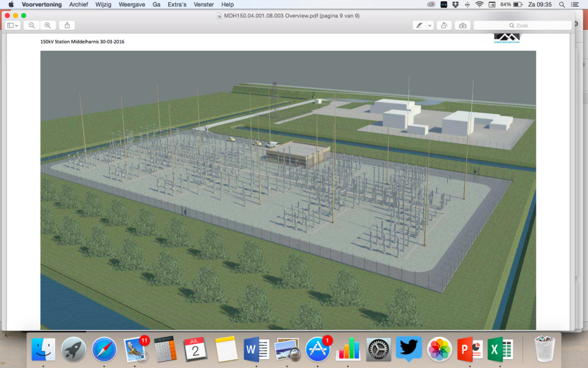
Task: Open the Weergave menu
Action: [x=133, y=5]
